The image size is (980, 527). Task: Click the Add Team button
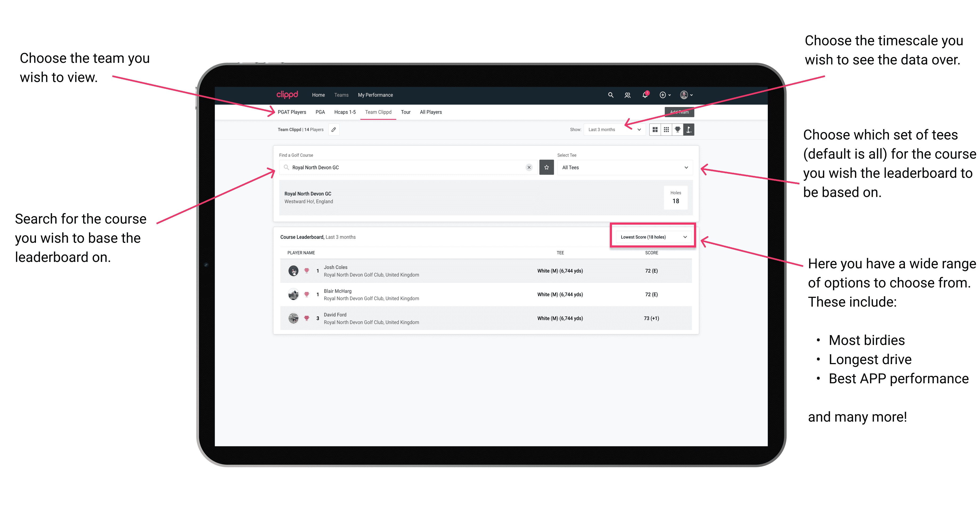(677, 112)
